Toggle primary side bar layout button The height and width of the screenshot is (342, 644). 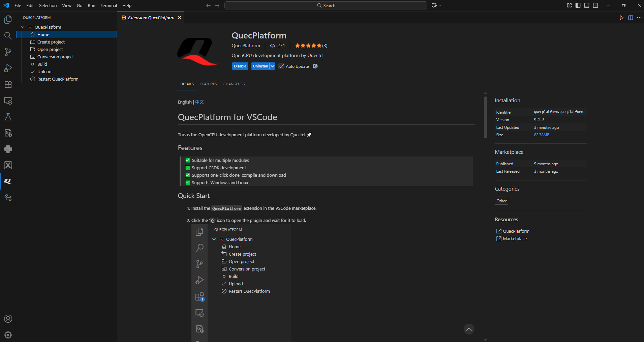tap(578, 5)
